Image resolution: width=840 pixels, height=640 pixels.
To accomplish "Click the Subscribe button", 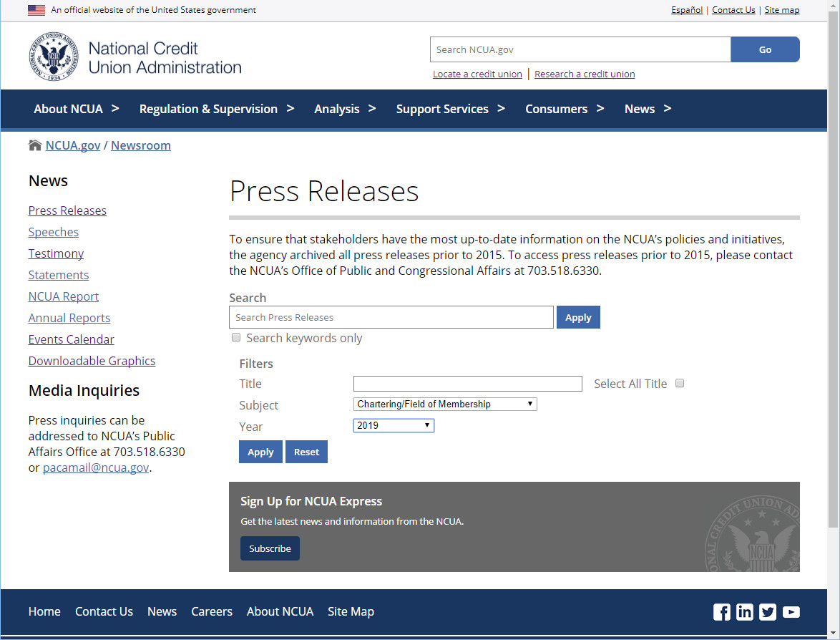I will pyautogui.click(x=270, y=548).
